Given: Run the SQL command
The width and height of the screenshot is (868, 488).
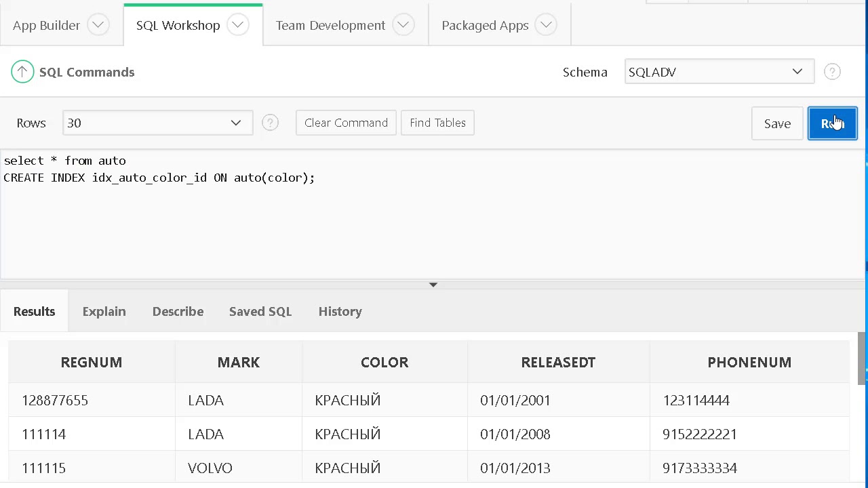Looking at the screenshot, I should coord(832,123).
